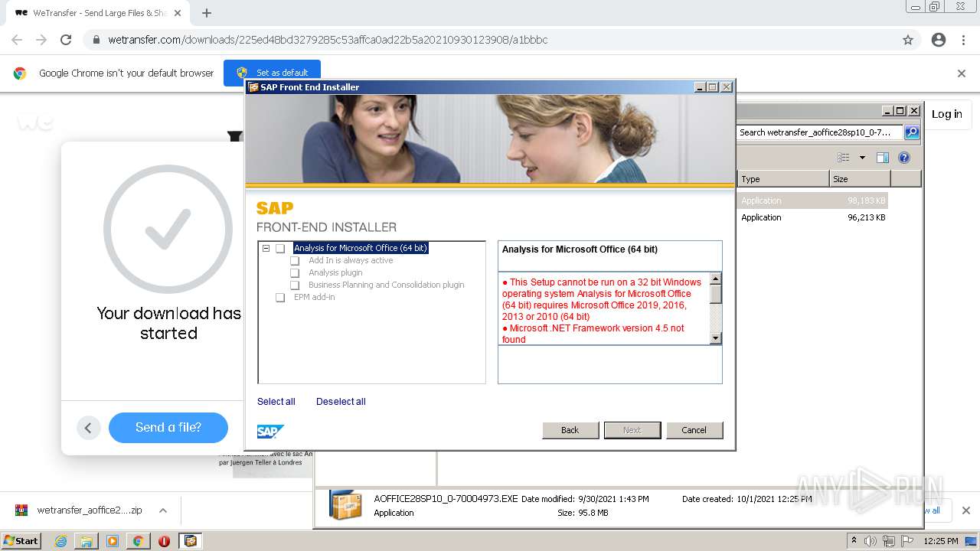Open explorer help icon
Image resolution: width=980 pixels, height=551 pixels.
904,158
